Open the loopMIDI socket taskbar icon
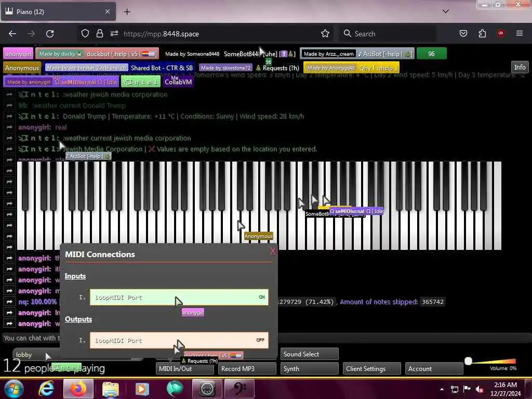 [207, 389]
